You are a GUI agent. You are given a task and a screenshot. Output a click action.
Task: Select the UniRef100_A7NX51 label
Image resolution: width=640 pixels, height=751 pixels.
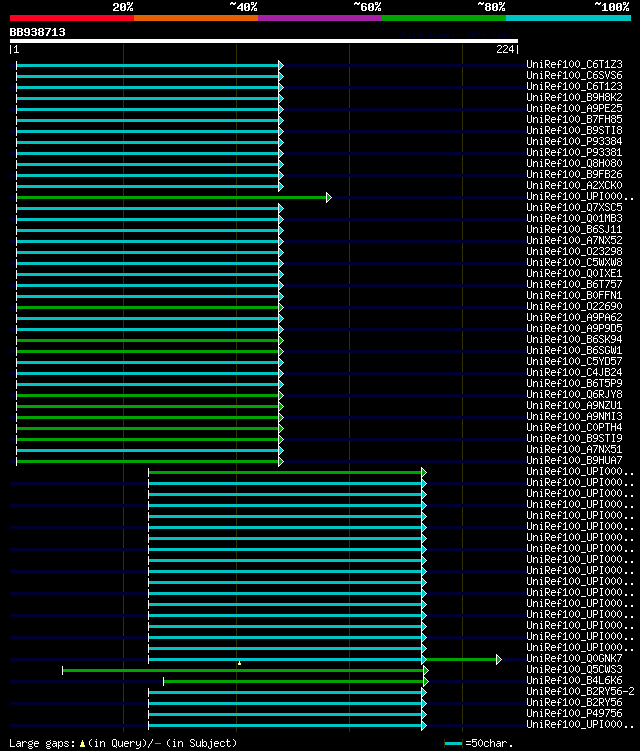[x=574, y=450]
